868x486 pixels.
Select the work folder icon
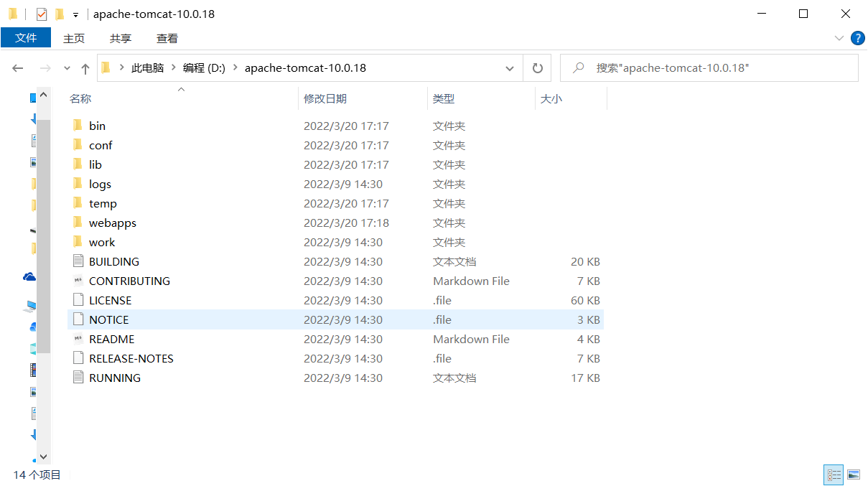point(78,241)
